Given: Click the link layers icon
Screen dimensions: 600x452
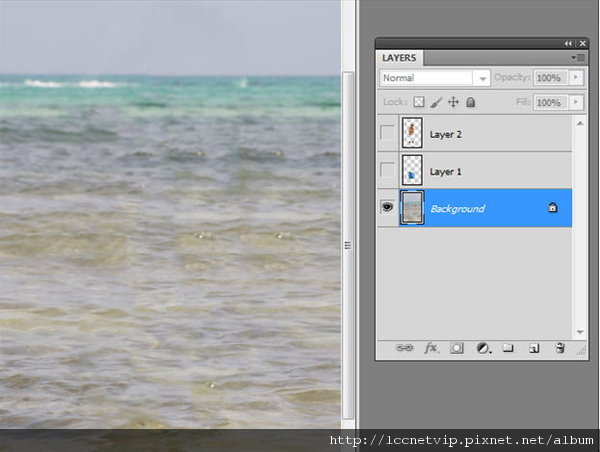Looking at the screenshot, I should 404,348.
